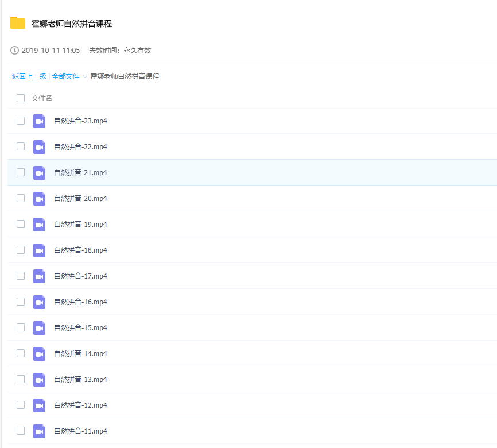
Task: Tick the select-all checkbox beside 文件名
Action: click(x=21, y=98)
